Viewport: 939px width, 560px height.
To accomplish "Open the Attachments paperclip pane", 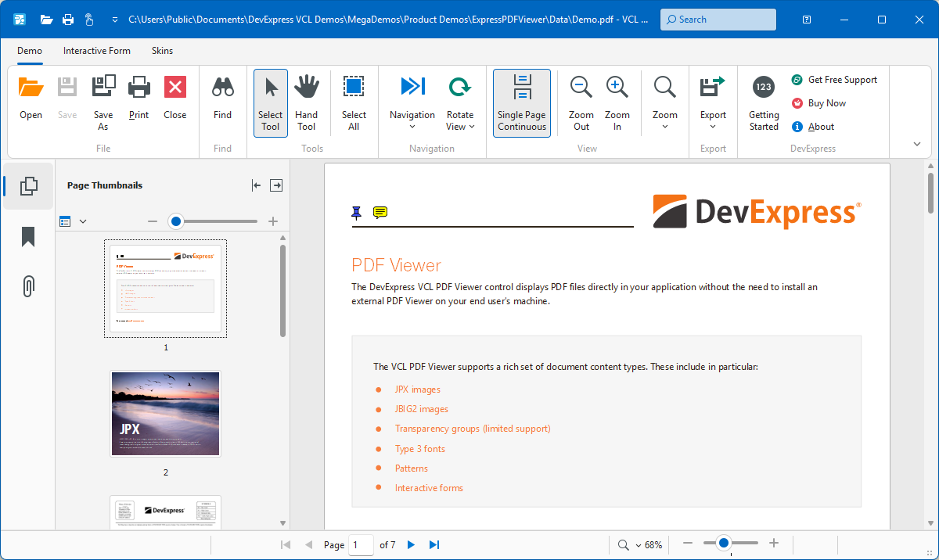I will pos(29,286).
